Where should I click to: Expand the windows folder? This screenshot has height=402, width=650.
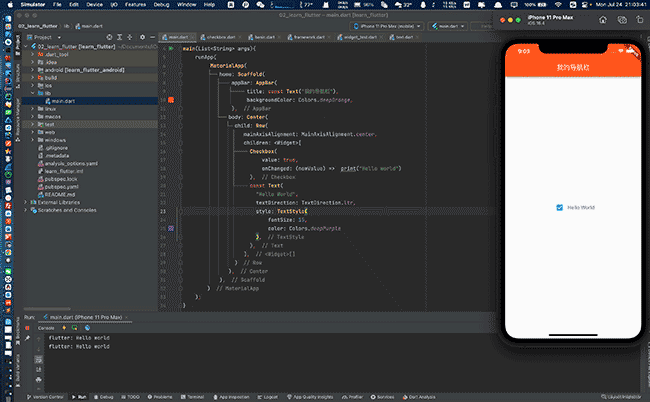(x=33, y=140)
